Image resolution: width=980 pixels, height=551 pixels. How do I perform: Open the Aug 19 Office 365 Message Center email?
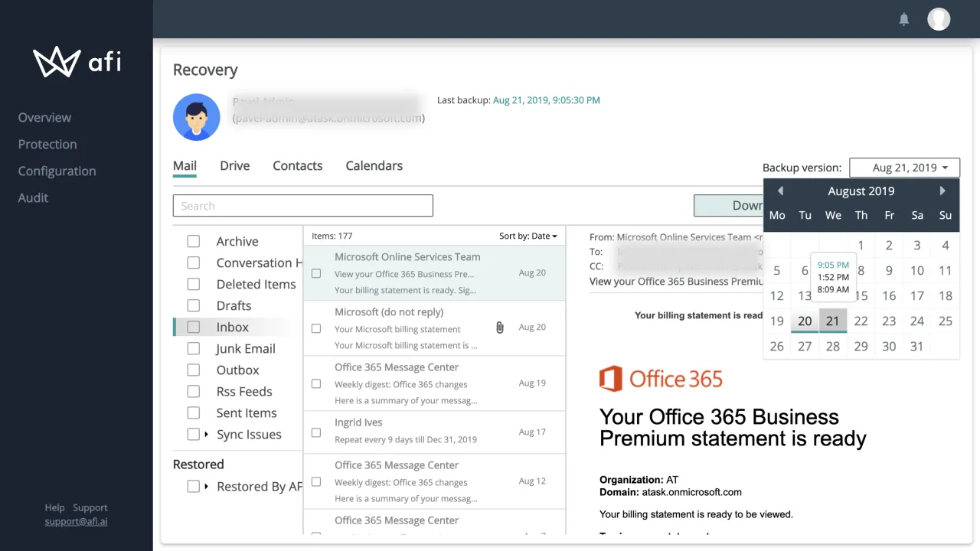coord(434,383)
